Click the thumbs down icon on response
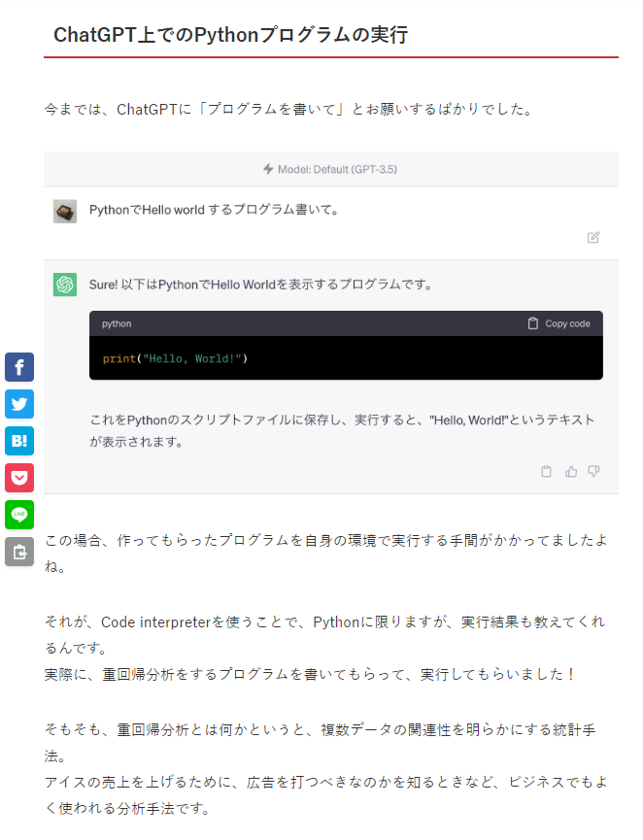 pyautogui.click(x=593, y=471)
